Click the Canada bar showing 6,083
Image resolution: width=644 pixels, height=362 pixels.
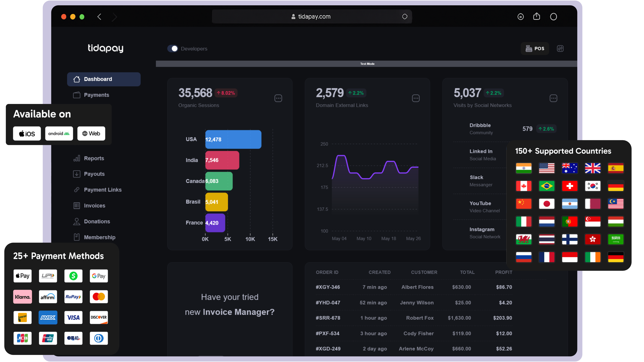point(219,181)
